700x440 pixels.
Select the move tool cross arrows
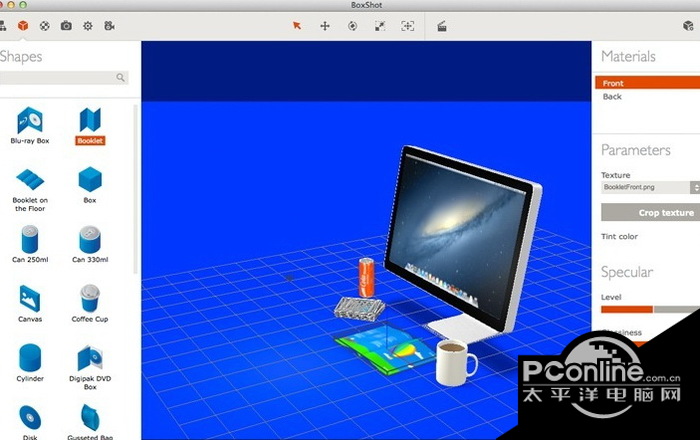pyautogui.click(x=325, y=26)
